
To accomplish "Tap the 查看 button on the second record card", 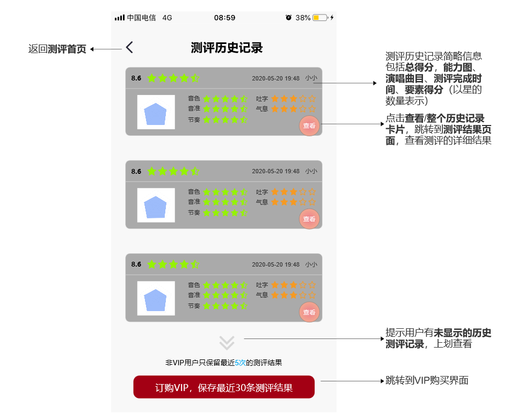I will coord(309,219).
